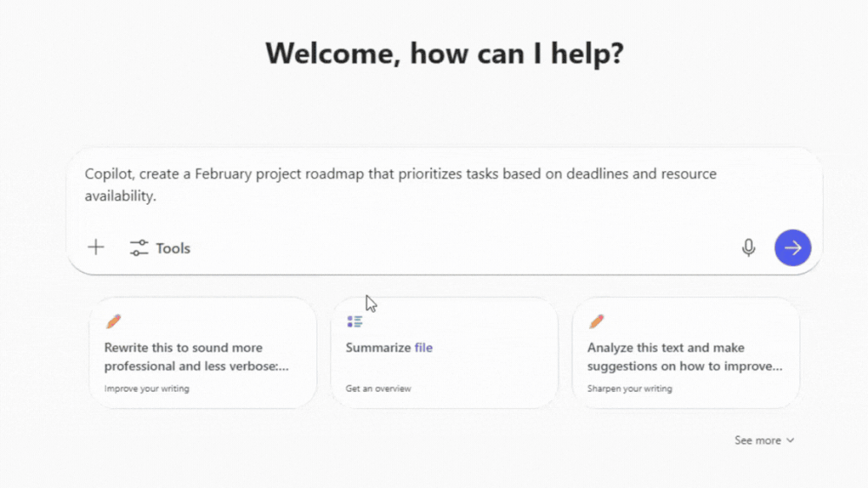This screenshot has width=868, height=488.
Task: Click the 'Welcome, how can I help?' heading
Action: pos(444,54)
